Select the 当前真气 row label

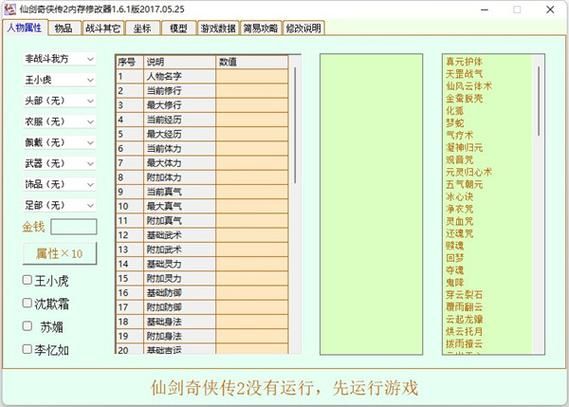[x=164, y=192]
